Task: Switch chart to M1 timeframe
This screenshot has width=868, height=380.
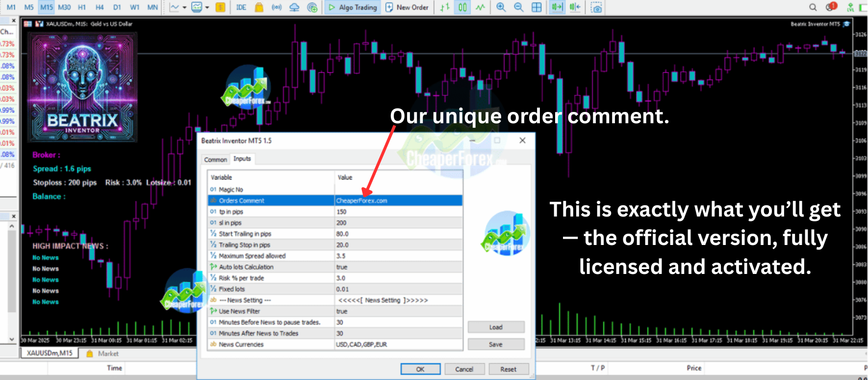Action: point(11,7)
